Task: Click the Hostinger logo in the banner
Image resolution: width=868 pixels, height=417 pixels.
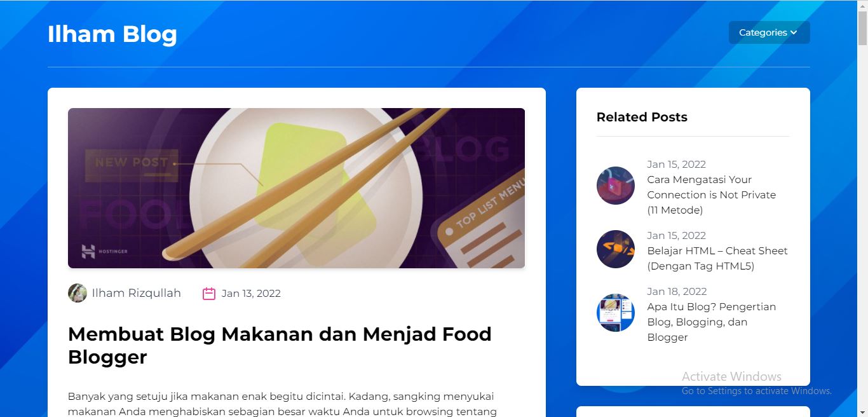Action: [104, 251]
